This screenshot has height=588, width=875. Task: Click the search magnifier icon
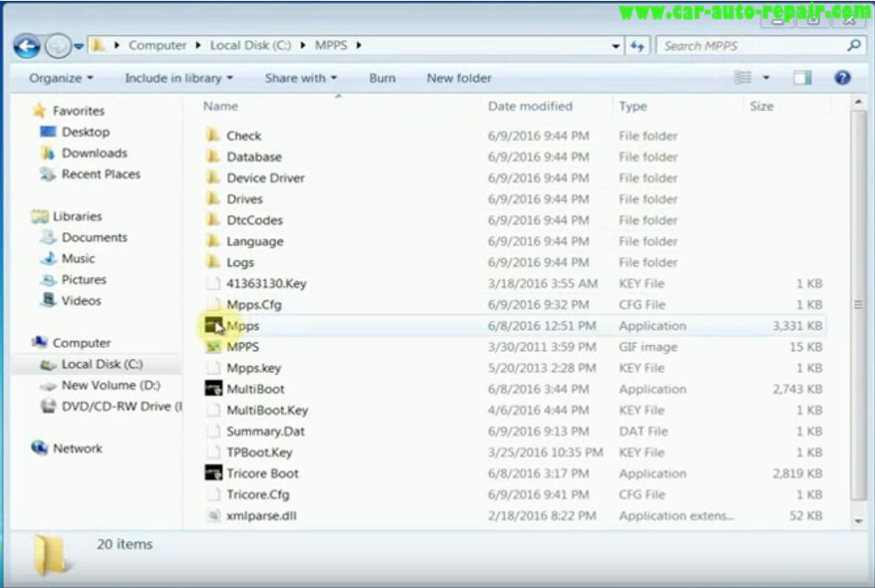coord(854,45)
